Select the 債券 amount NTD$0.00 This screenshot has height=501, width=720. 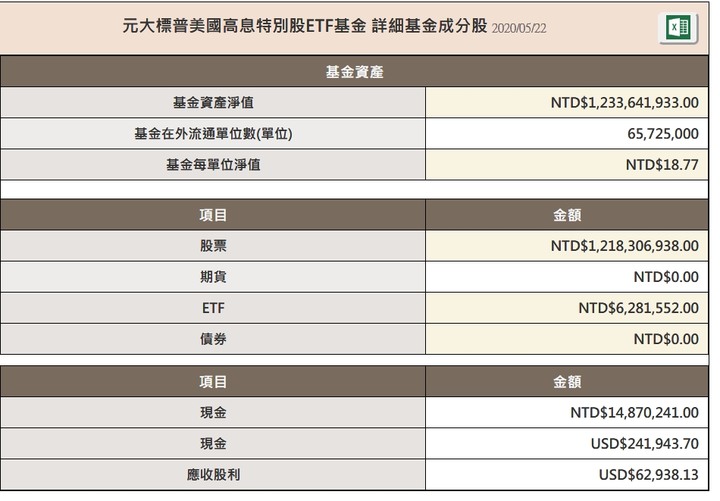666,339
